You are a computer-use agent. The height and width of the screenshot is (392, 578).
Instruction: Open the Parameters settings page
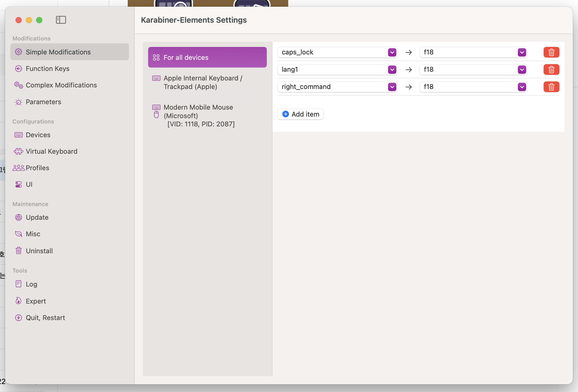[x=43, y=102]
